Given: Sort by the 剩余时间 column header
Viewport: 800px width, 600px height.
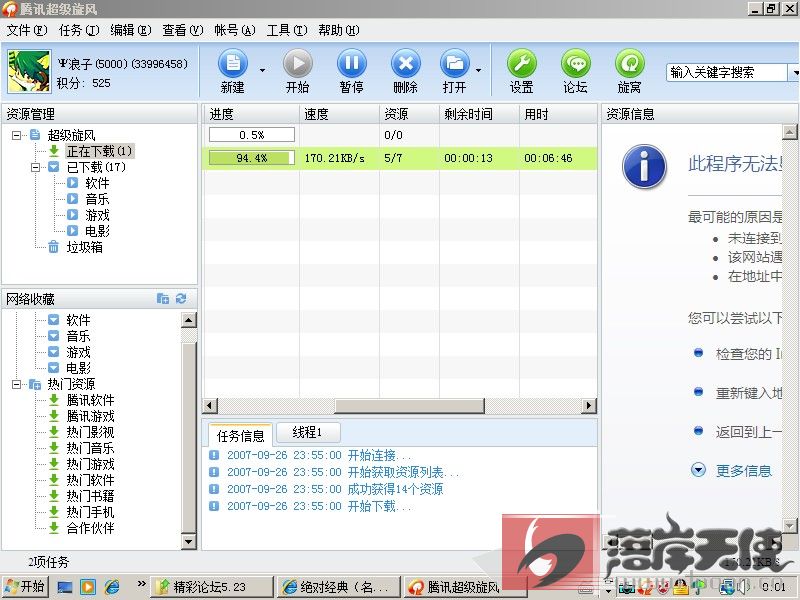Looking at the screenshot, I should coord(479,114).
